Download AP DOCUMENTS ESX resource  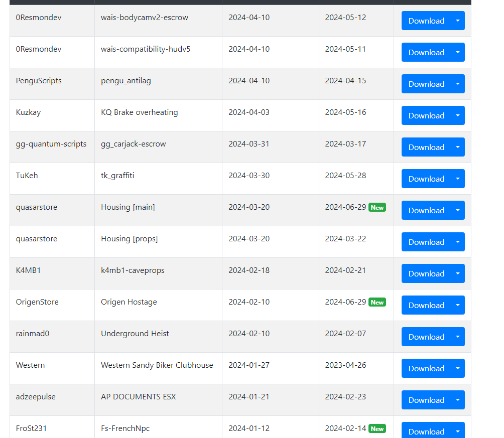(x=426, y=400)
